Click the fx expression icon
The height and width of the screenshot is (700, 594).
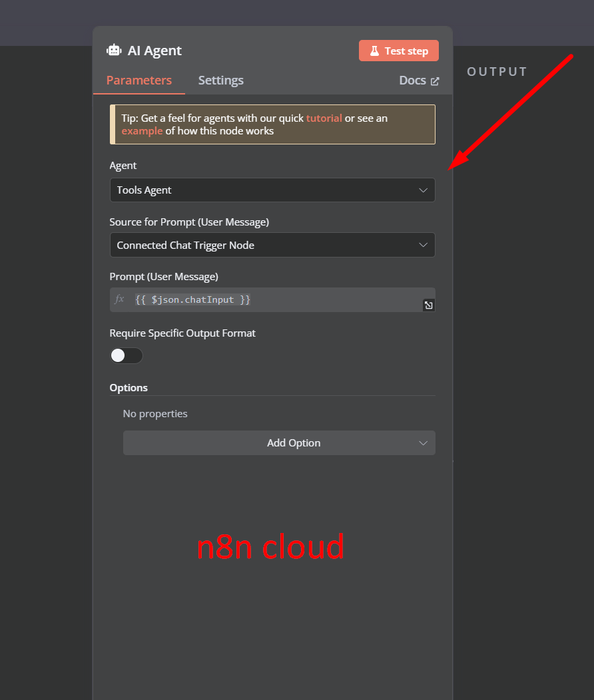point(119,299)
